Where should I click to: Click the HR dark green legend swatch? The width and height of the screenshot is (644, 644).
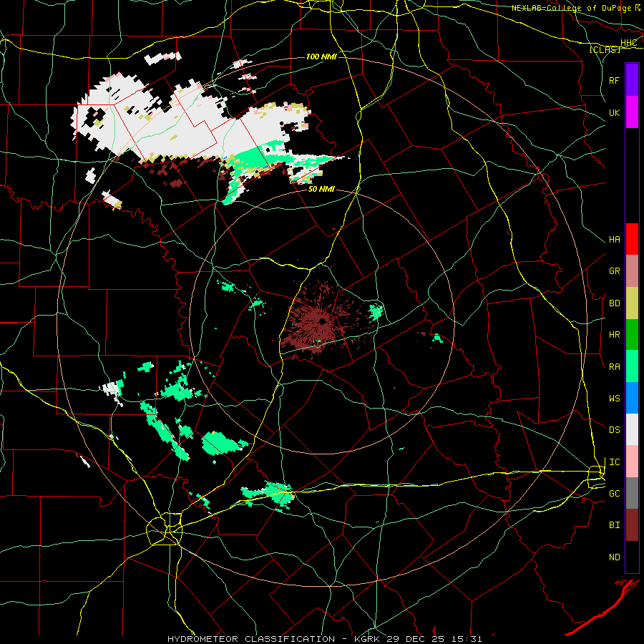click(632, 335)
